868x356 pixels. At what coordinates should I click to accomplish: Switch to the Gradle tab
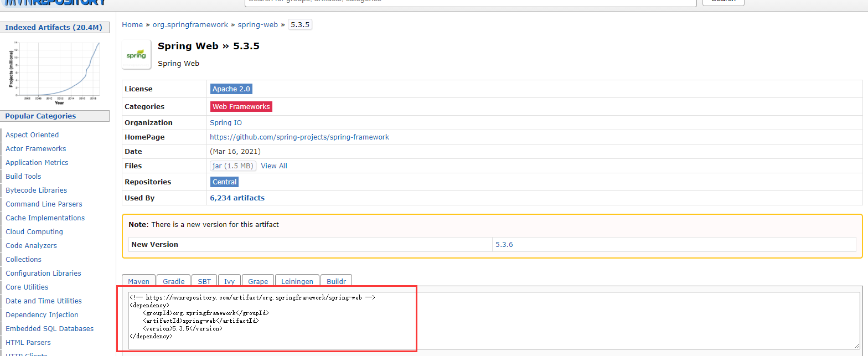[x=174, y=280]
